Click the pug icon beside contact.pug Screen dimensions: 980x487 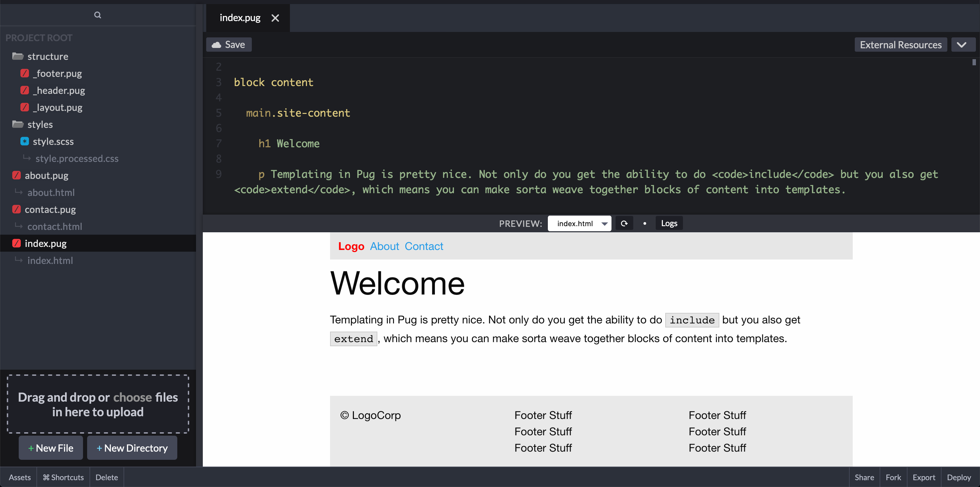pos(16,209)
